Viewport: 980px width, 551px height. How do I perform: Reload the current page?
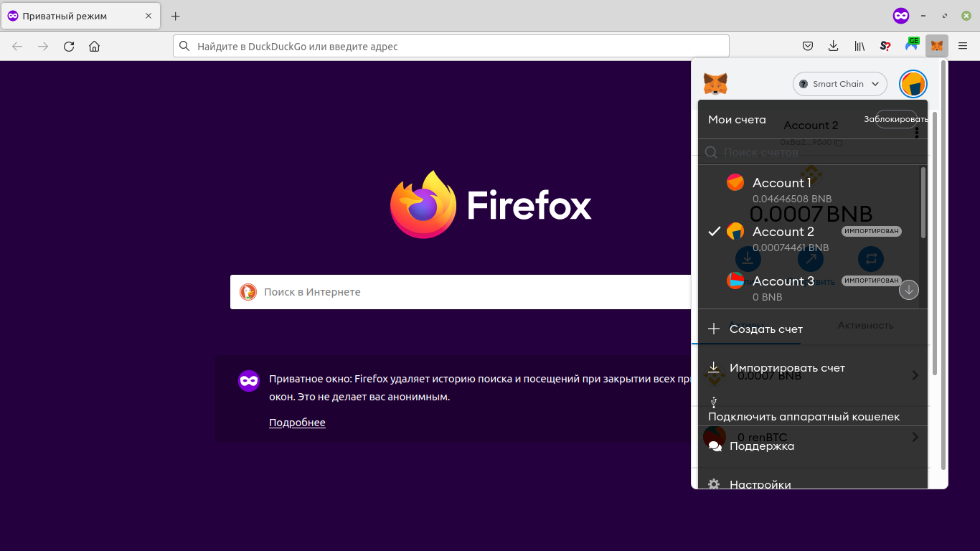pos(69,46)
